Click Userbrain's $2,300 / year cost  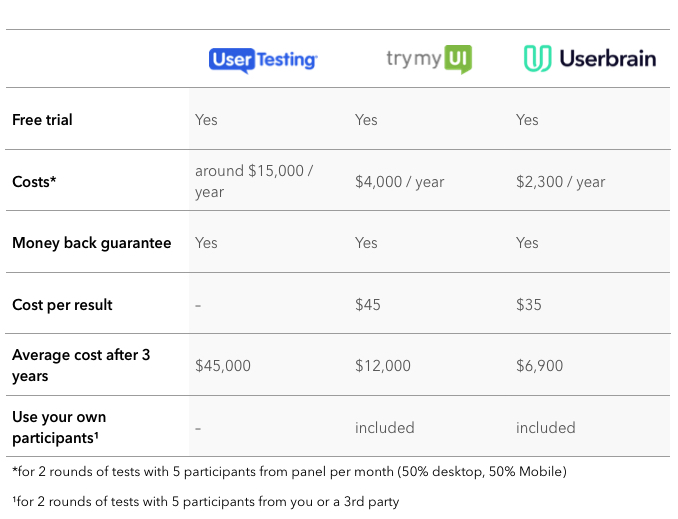[x=560, y=182]
